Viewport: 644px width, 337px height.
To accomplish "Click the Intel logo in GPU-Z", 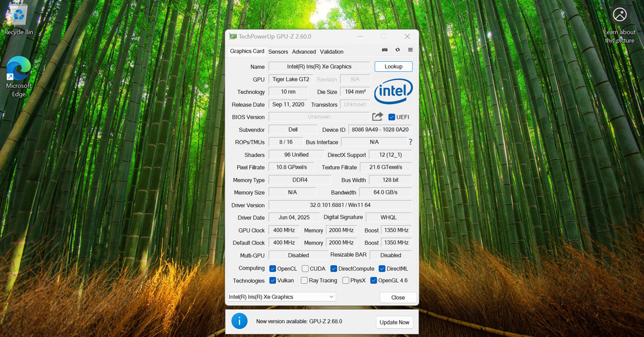I will coord(393,91).
